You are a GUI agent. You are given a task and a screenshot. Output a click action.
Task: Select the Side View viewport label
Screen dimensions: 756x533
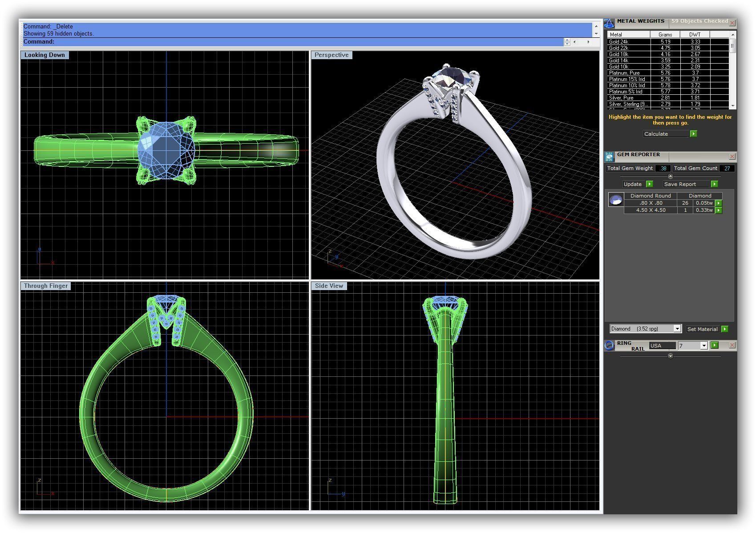(329, 286)
